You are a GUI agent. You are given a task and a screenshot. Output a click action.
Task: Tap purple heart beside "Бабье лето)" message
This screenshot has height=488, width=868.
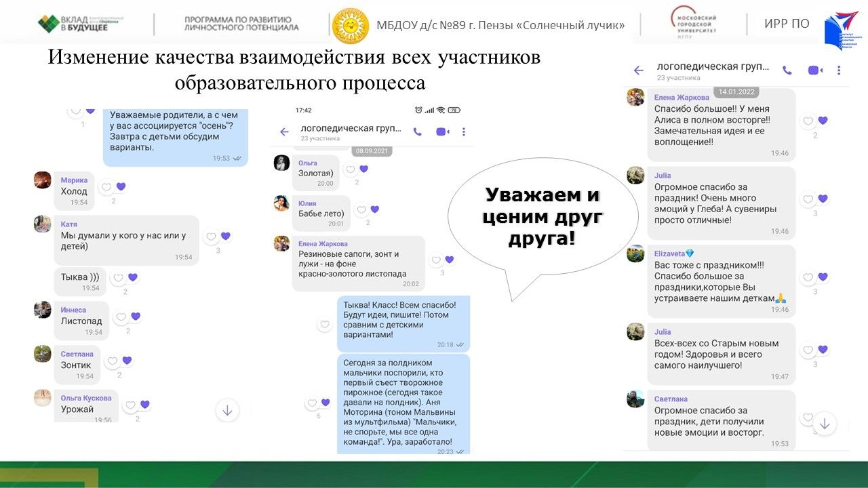375,210
